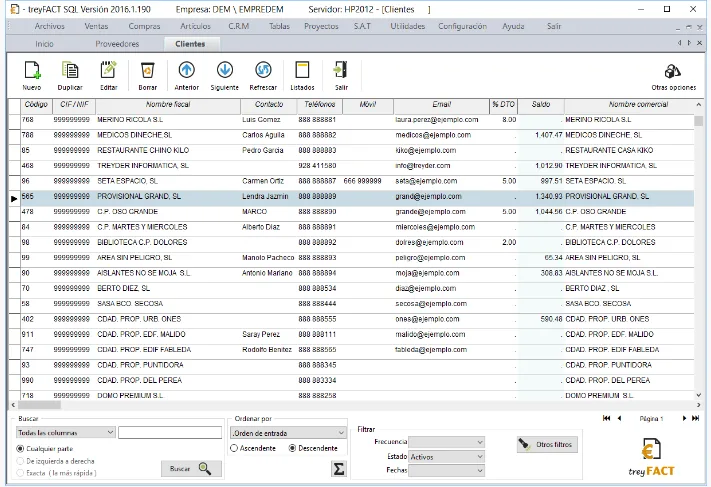Image resolution: width=711 pixels, height=487 pixels.
Task: Select Descendente sort order
Action: coord(292,448)
